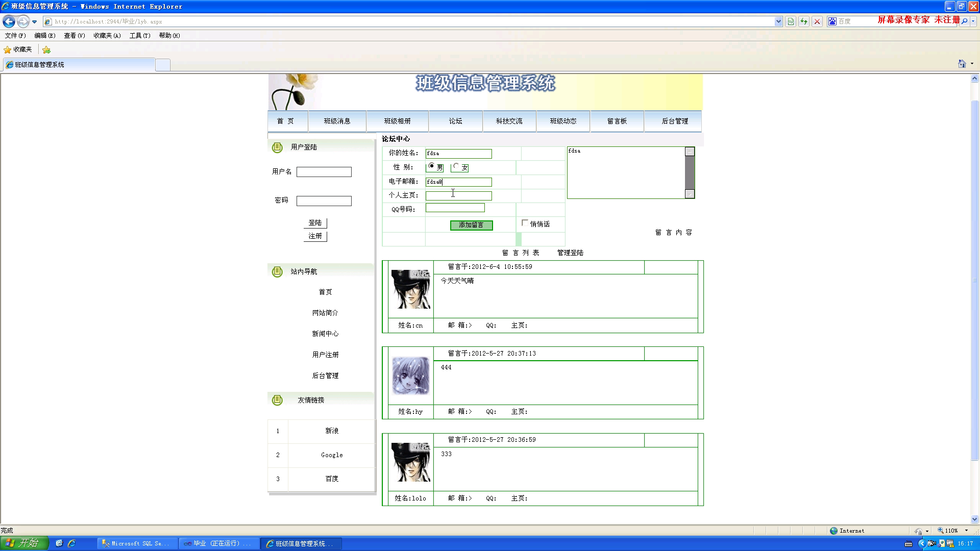Open the 论坛 navigation item
The width and height of the screenshot is (980, 551).
(x=455, y=121)
